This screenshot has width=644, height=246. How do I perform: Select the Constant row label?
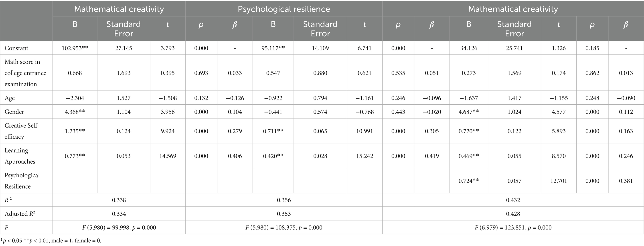click(16, 48)
